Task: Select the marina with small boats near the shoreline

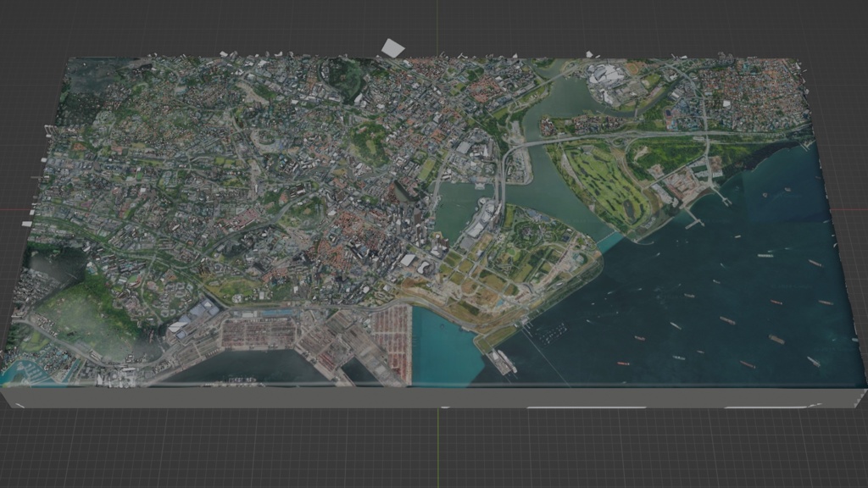Action: pos(551,335)
